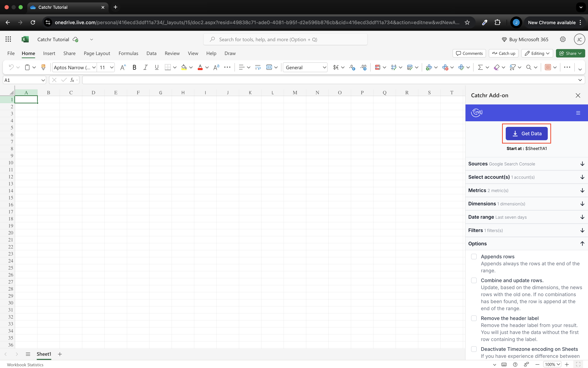
Task: Select the Format Painter icon
Action: point(44,67)
